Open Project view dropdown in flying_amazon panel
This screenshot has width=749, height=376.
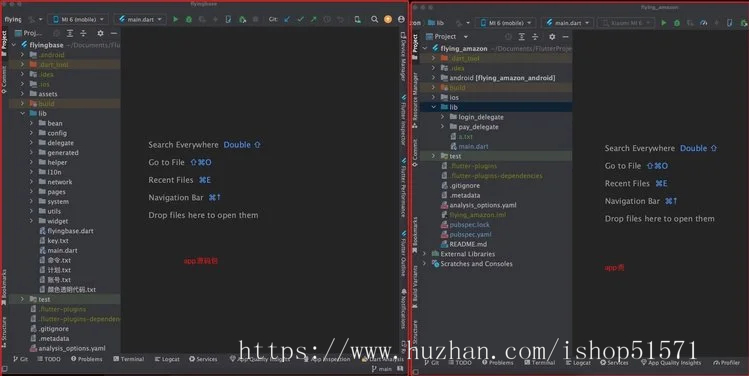point(447,36)
